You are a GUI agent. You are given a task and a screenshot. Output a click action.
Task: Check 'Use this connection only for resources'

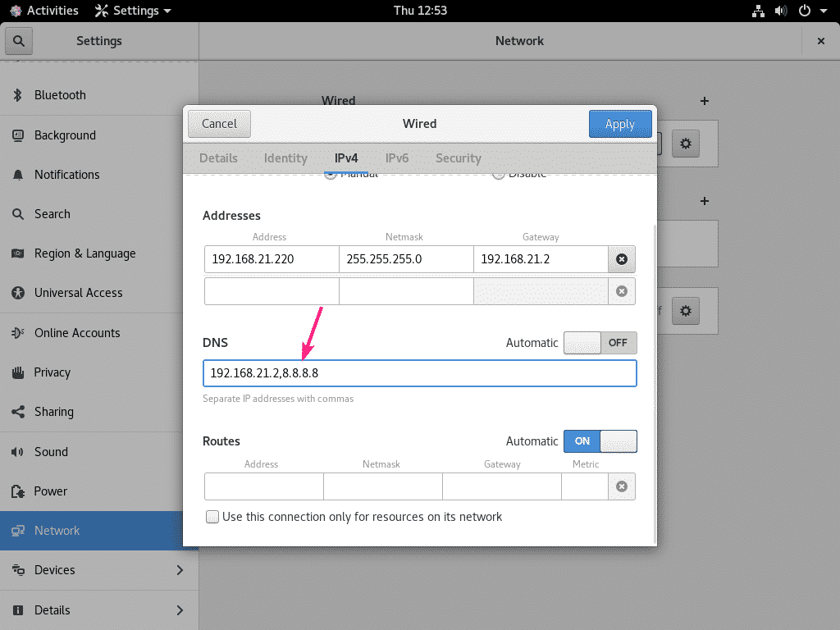pos(212,517)
